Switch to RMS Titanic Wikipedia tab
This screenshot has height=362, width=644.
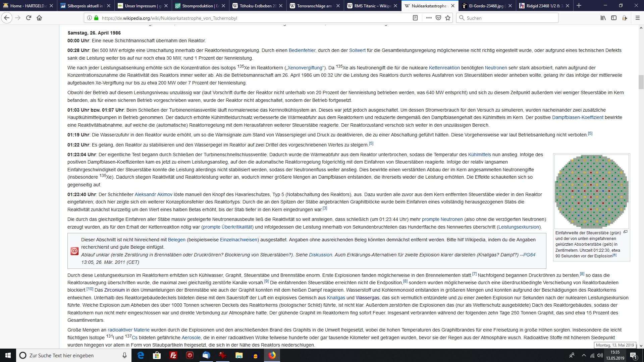(x=371, y=6)
